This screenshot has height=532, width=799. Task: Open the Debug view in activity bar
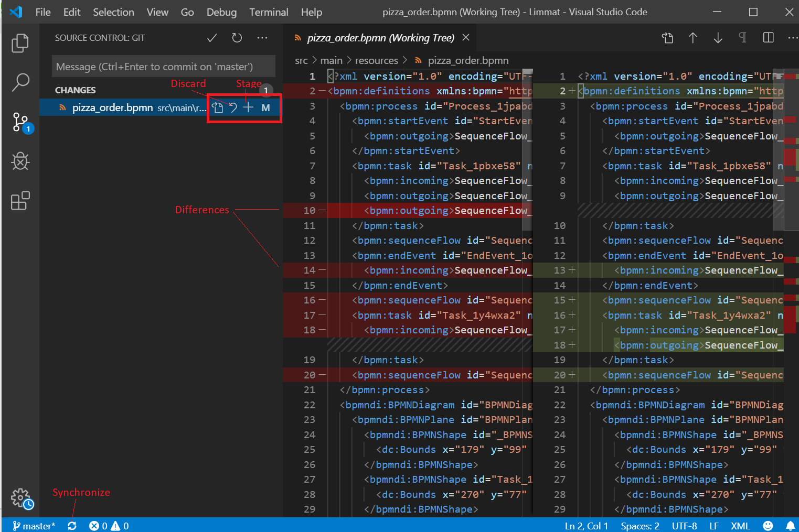click(20, 161)
